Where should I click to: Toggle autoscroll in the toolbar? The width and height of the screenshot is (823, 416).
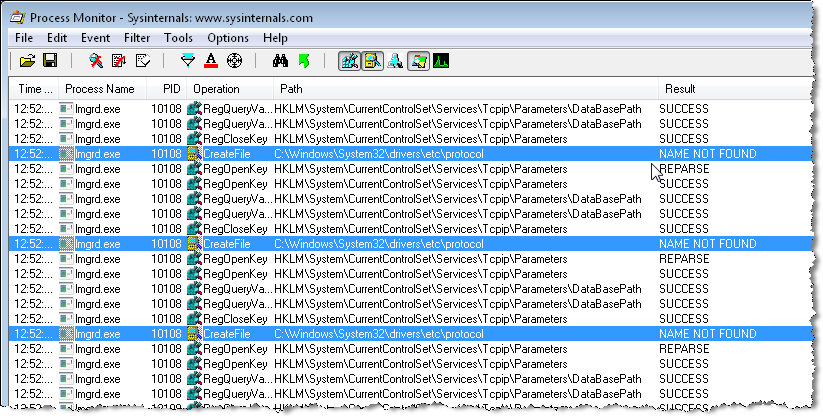coord(118,61)
